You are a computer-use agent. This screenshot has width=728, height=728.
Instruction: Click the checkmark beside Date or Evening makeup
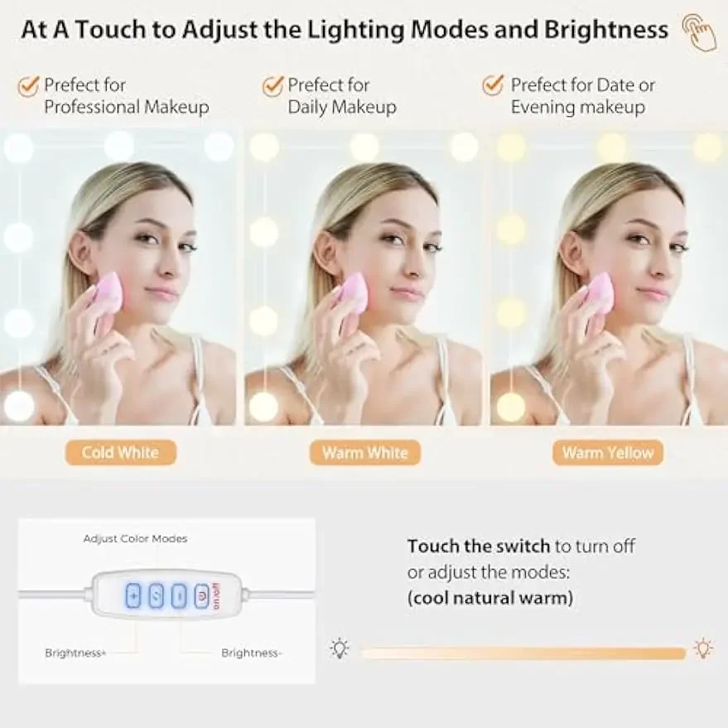(x=493, y=85)
